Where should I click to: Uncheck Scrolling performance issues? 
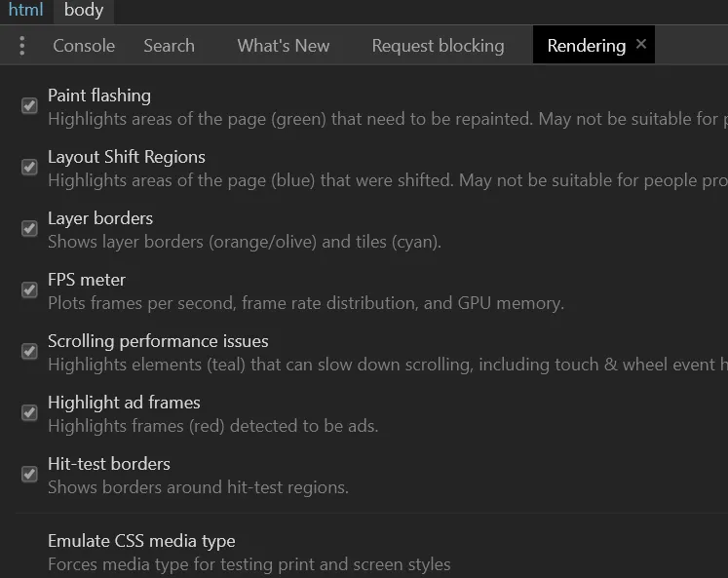[x=30, y=351]
